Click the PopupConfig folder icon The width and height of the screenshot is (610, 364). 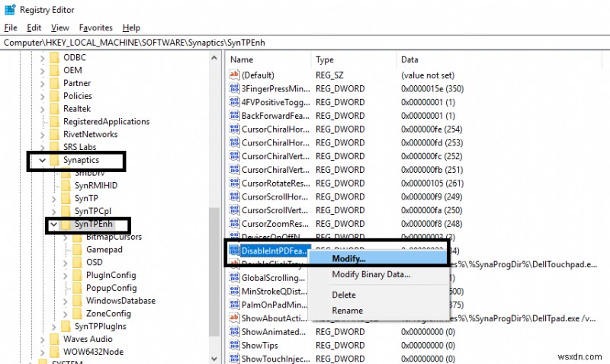[x=77, y=288]
